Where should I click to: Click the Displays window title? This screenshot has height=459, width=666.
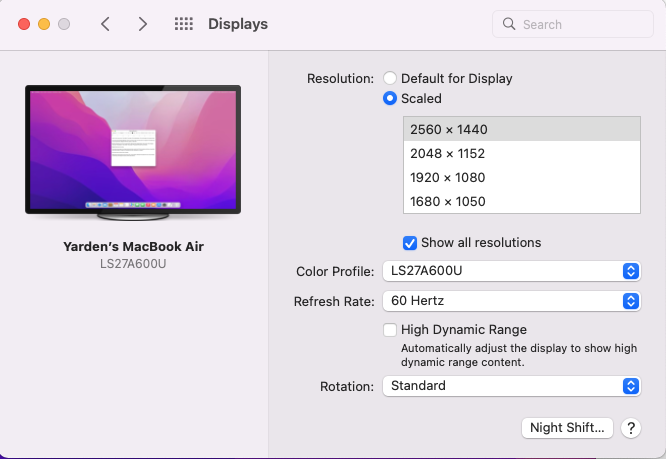[238, 24]
